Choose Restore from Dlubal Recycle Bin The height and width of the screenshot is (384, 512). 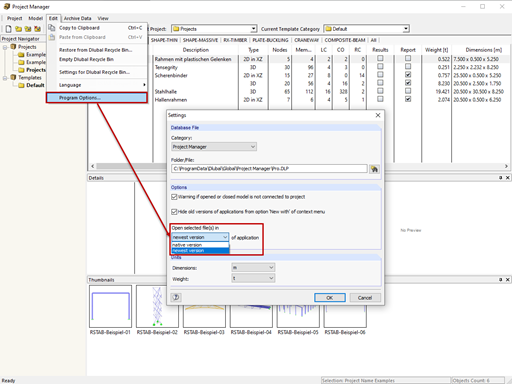coord(97,50)
